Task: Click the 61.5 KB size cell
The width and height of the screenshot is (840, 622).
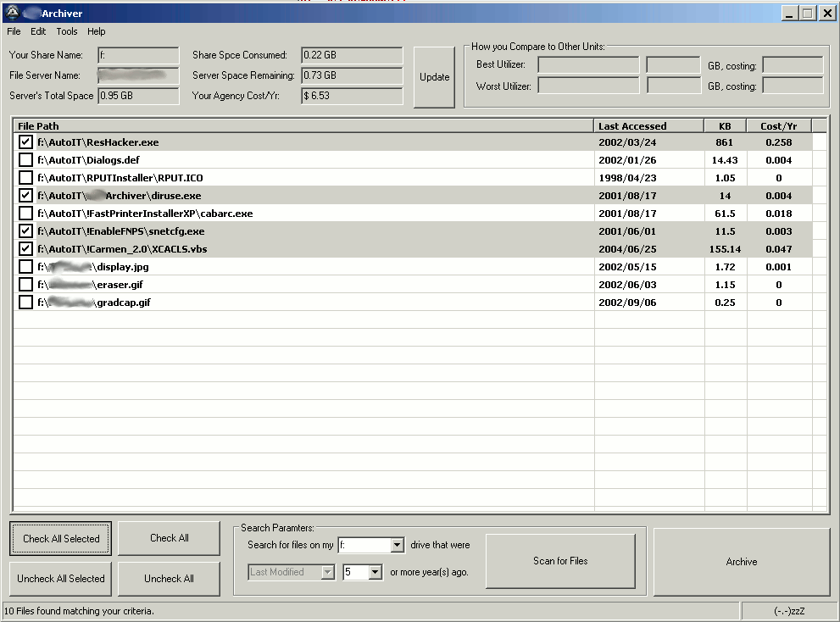Action: point(725,214)
